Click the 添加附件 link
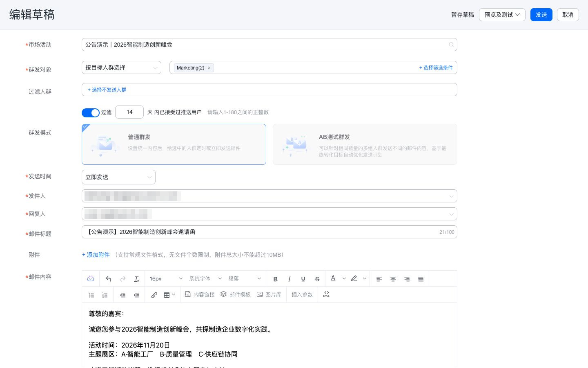Screen dimensions: 588x368 (x=96, y=255)
